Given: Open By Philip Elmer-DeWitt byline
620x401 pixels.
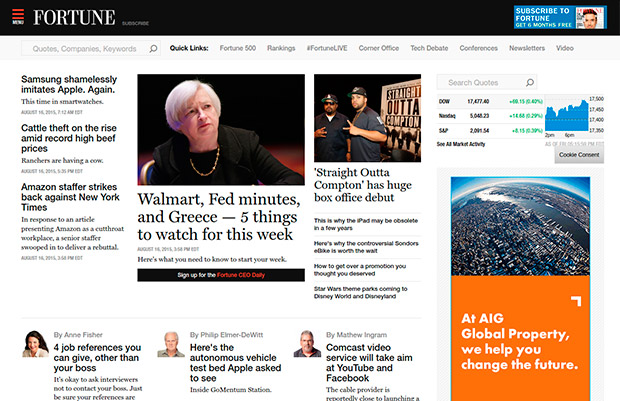Looking at the screenshot, I should [226, 335].
